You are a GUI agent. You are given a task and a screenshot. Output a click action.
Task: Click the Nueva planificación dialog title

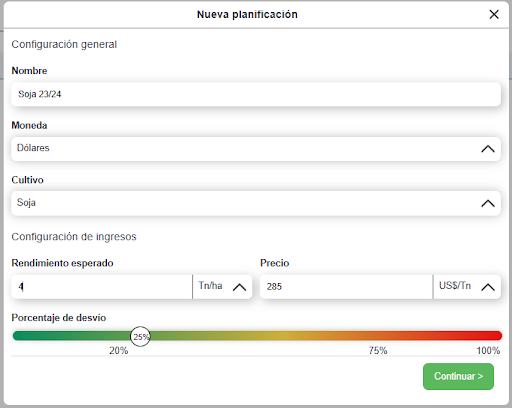247,15
